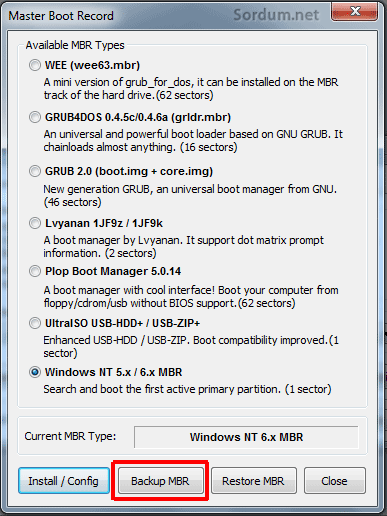Click the 'Master Boot Record' title text
Screen dimensions: 387x516
[x=61, y=16]
